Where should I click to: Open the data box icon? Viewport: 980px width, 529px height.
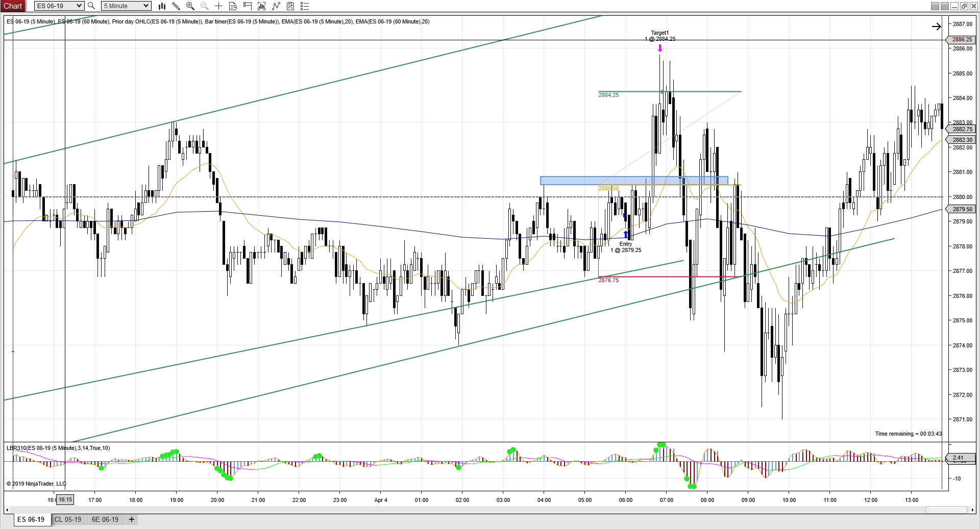point(233,6)
